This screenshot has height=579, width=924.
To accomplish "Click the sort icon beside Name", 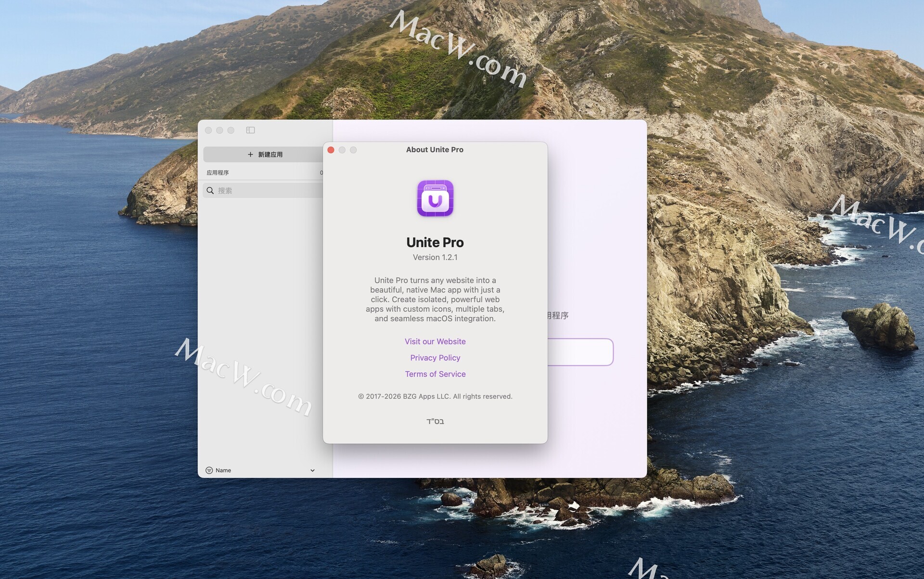I will [209, 470].
